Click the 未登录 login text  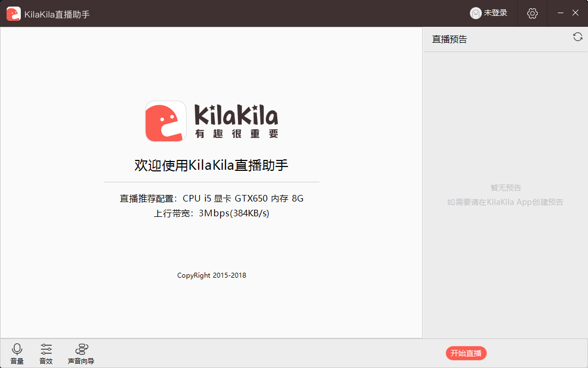click(496, 13)
